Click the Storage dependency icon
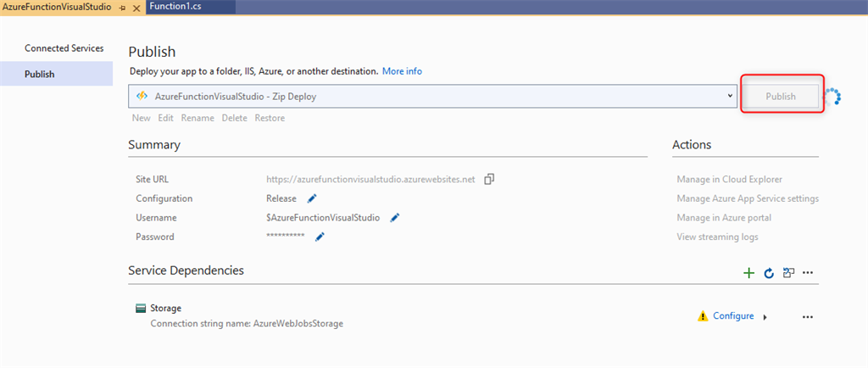 [x=141, y=309]
